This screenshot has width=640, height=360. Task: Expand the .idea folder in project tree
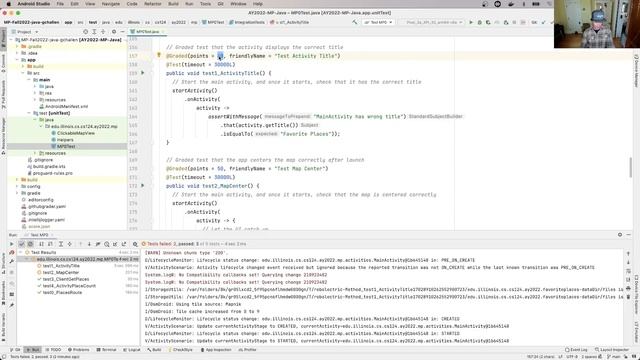[17, 53]
